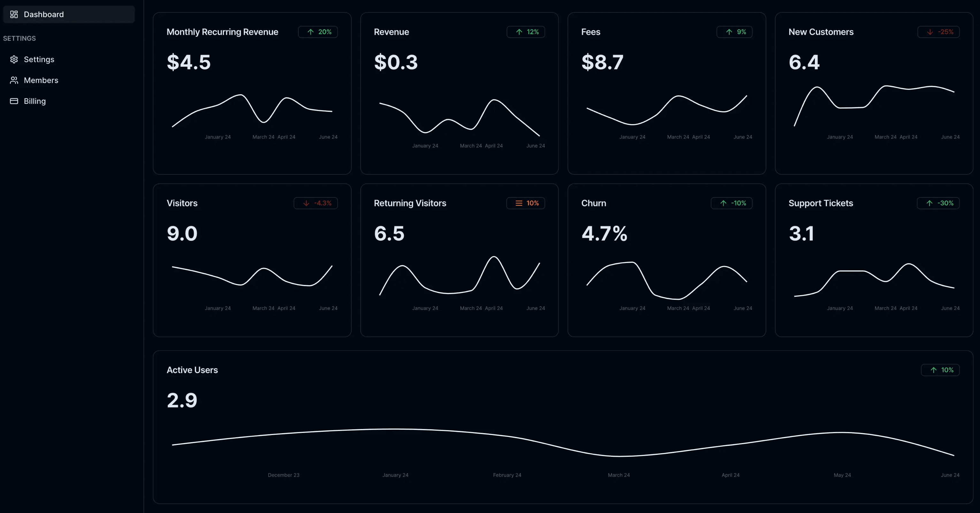Click the -30% value on Support Tickets
Image resolution: width=980 pixels, height=513 pixels.
coord(946,203)
